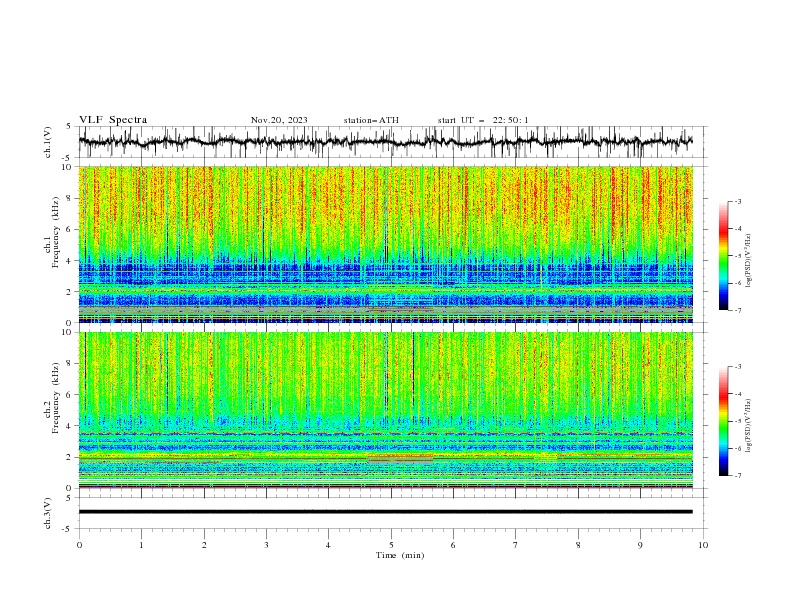Click the "station=ATH" header label
This screenshot has height=612, width=792.
371,120
